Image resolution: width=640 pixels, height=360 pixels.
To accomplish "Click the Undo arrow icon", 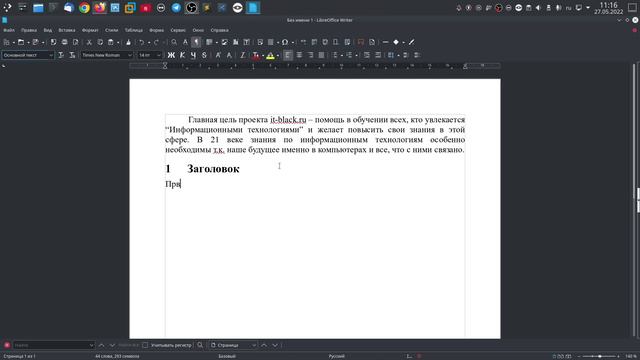I will (142, 42).
